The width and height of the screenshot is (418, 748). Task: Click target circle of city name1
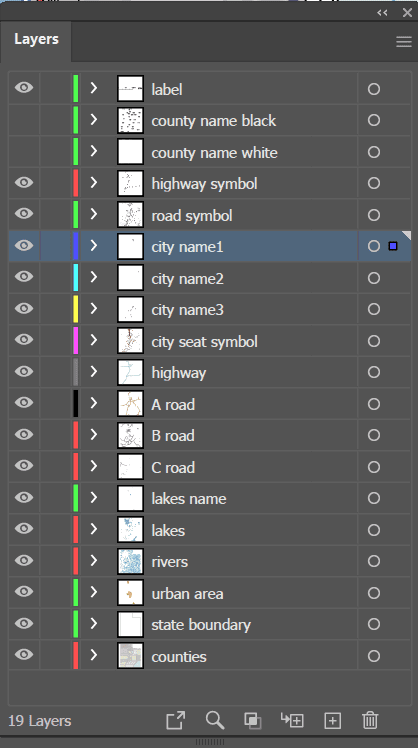coord(374,246)
